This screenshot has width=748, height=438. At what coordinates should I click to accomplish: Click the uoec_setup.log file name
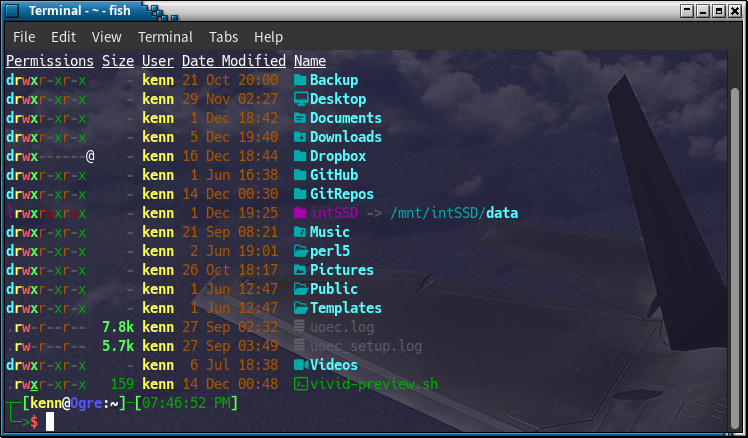(x=366, y=346)
